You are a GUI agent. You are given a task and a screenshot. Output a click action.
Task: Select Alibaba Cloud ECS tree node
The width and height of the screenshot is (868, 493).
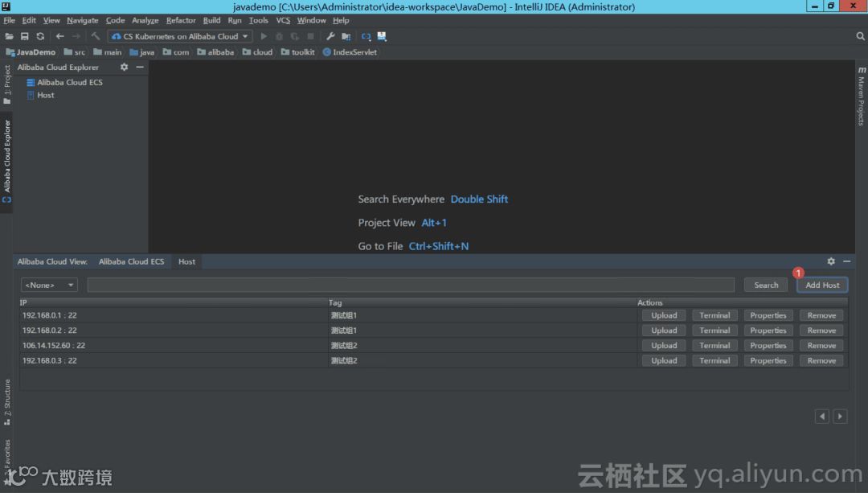point(65,83)
